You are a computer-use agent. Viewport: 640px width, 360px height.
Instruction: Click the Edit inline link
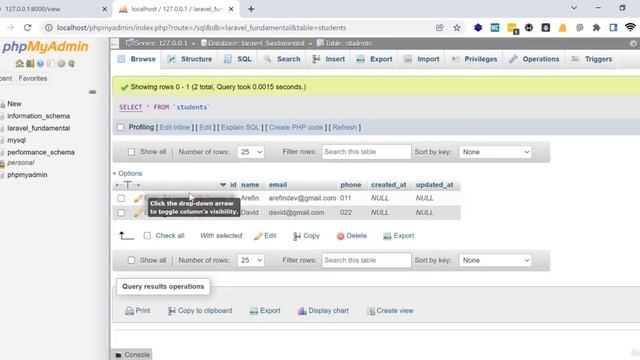tap(175, 127)
